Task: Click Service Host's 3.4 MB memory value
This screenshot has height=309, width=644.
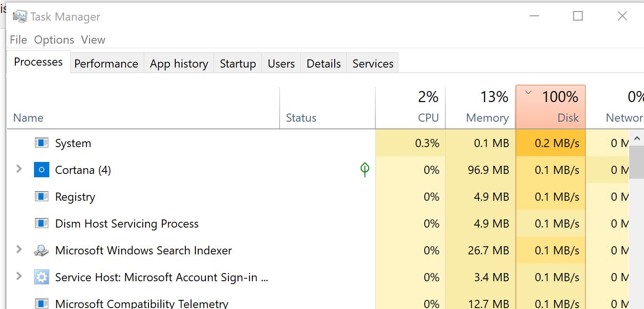Action: (x=491, y=277)
